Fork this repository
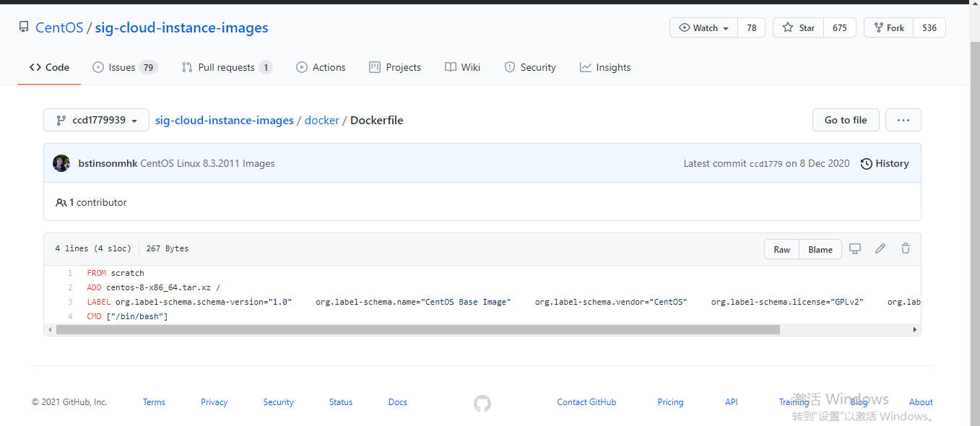The width and height of the screenshot is (980, 426). (888, 27)
